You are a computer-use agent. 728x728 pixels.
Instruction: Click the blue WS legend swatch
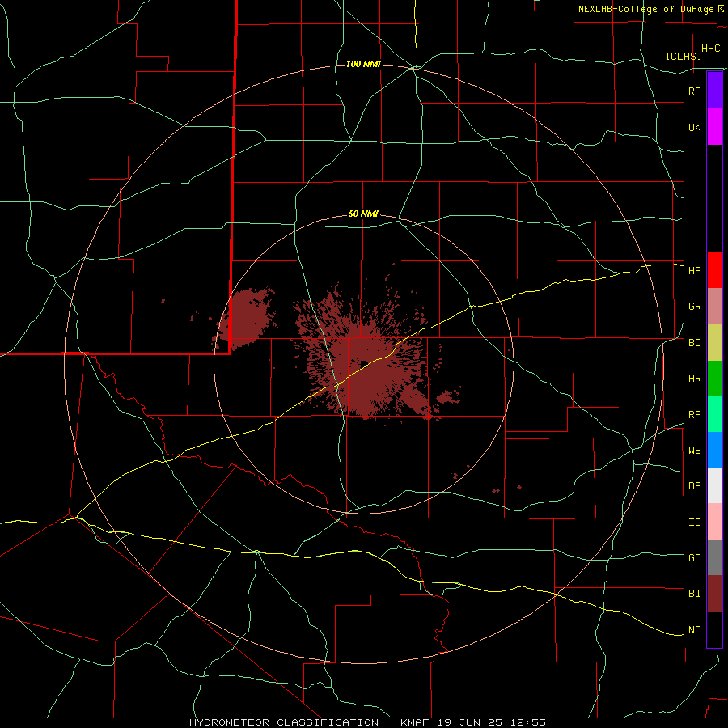click(714, 450)
